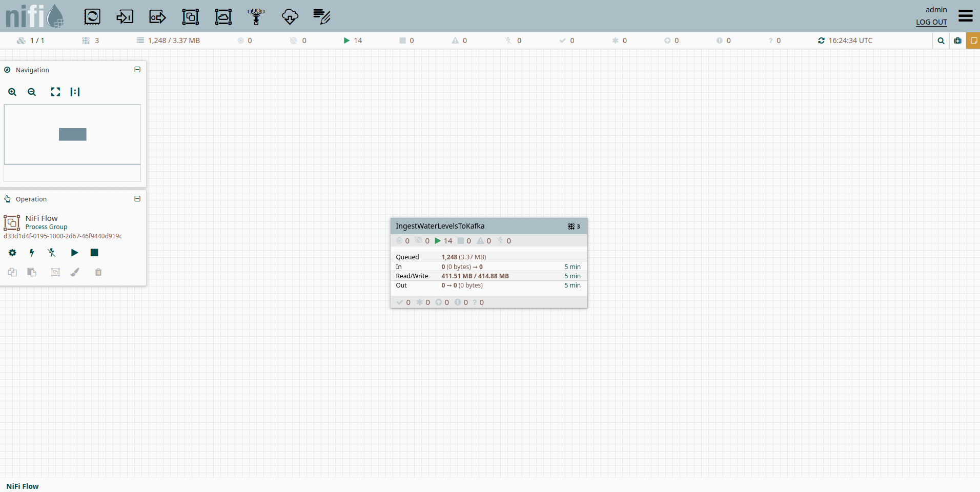The height and width of the screenshot is (492, 980).
Task: Open flow Configuration gear in Operation panel
Action: (12, 253)
